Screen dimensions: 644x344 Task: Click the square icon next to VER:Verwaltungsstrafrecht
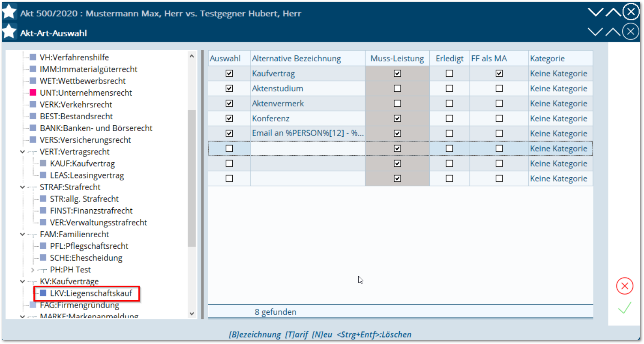(43, 222)
